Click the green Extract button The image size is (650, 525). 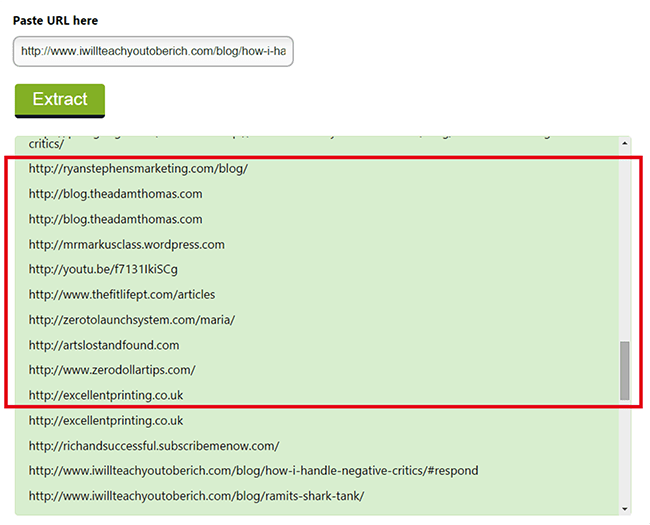[60, 101]
